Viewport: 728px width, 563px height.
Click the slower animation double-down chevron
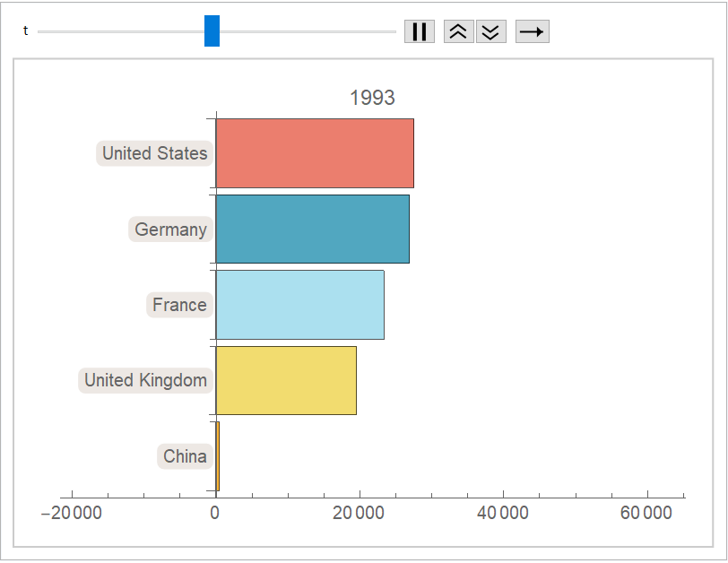490,31
